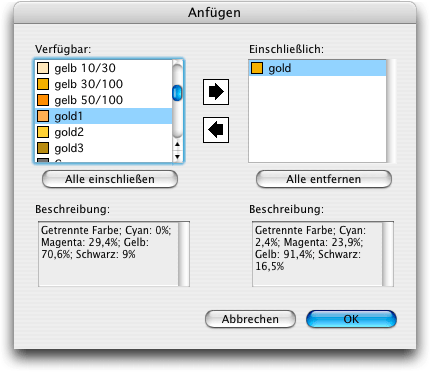
Task: Click the Verfügbar list scroll up arrow
Action: pos(177,144)
